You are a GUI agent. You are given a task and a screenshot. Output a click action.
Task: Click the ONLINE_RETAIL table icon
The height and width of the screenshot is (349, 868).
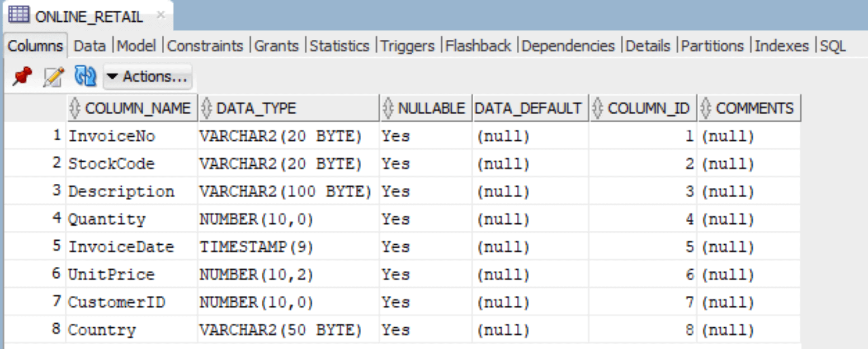coord(18,14)
